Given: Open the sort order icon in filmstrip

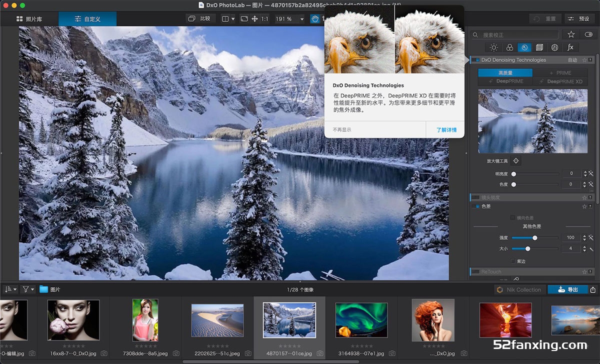Looking at the screenshot, I should [x=10, y=289].
